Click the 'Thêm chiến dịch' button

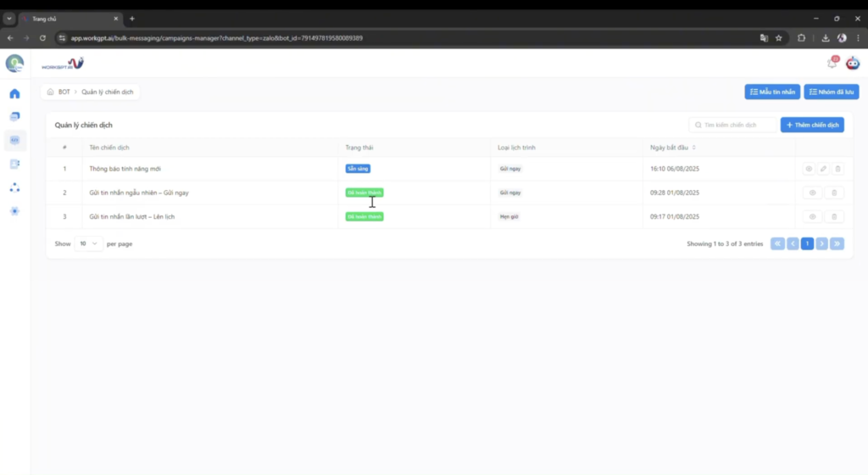coord(812,125)
